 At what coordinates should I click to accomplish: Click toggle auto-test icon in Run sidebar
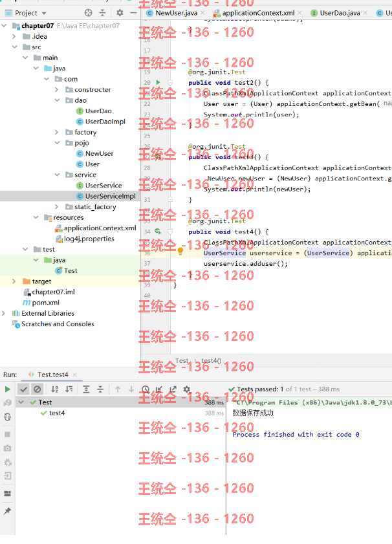coord(7,417)
